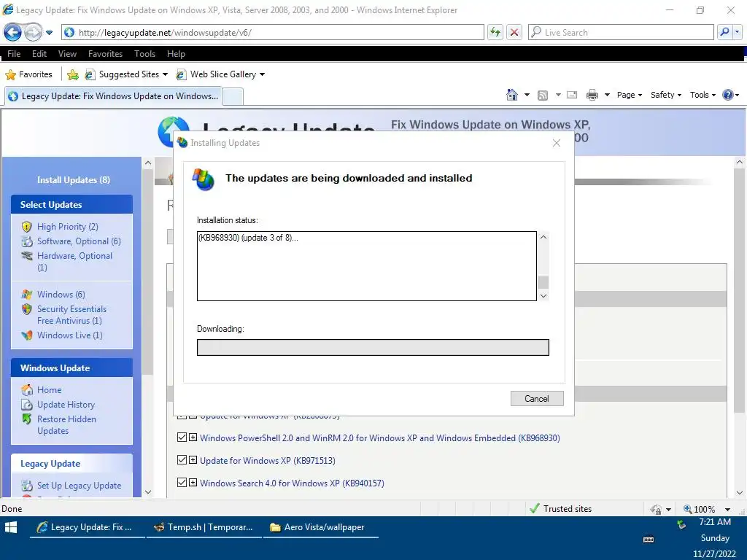Click the on-screen keyboard tray icon
Image resolution: width=747 pixels, height=560 pixels.
tap(649, 540)
